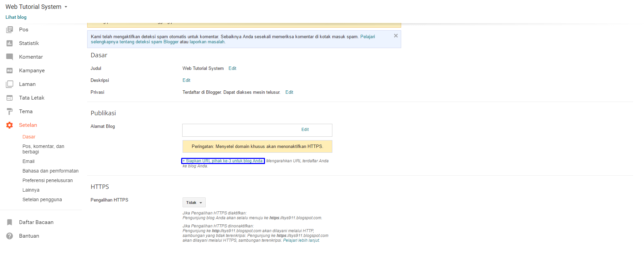644x253 pixels.
Task: Open Tata Letak layout icon
Action: point(10,98)
